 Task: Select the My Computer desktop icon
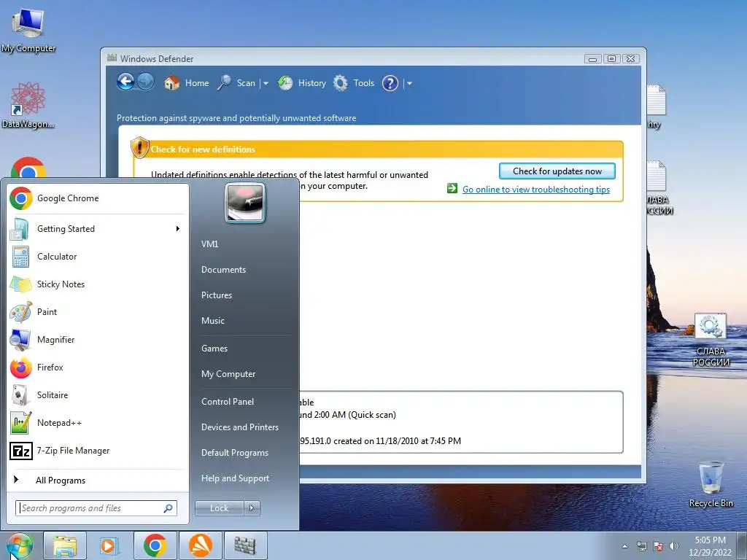(28, 30)
